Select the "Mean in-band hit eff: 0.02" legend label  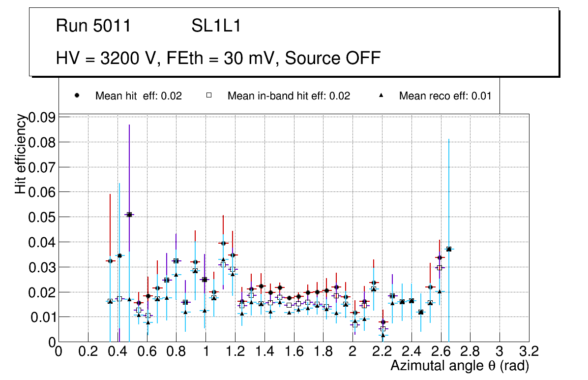click(289, 96)
